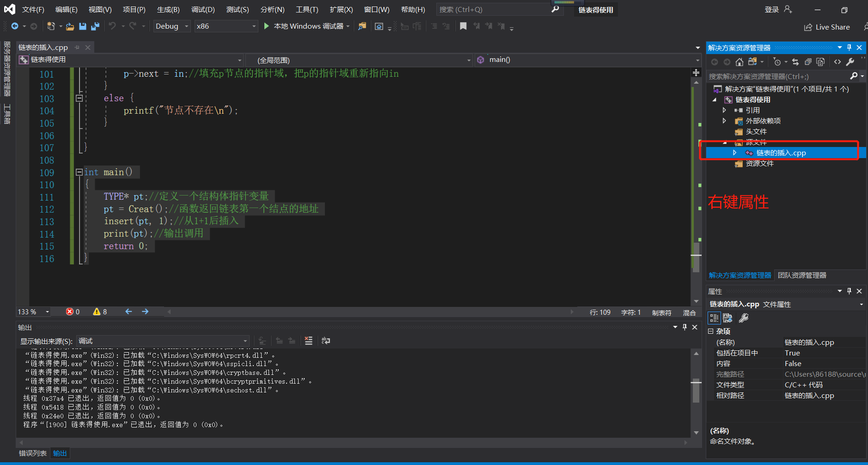Click the open file folder icon
Viewport: 868px width, 465px height.
click(70, 26)
